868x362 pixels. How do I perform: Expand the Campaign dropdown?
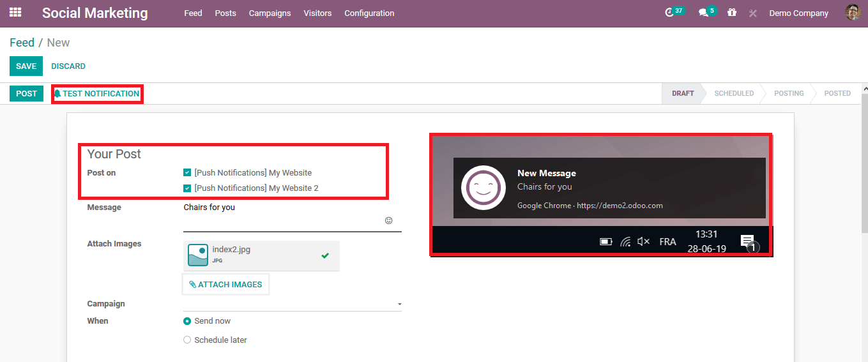pos(293,304)
